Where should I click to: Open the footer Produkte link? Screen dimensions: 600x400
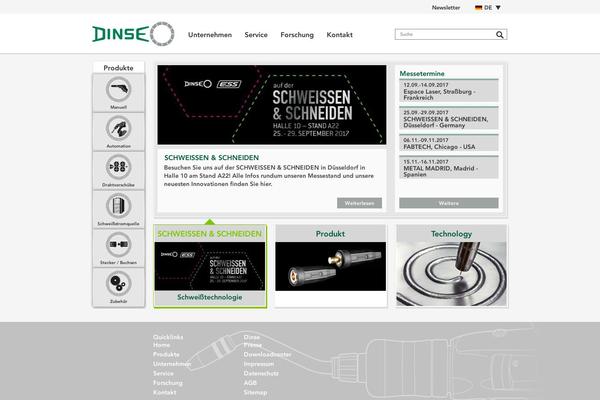pos(166,354)
